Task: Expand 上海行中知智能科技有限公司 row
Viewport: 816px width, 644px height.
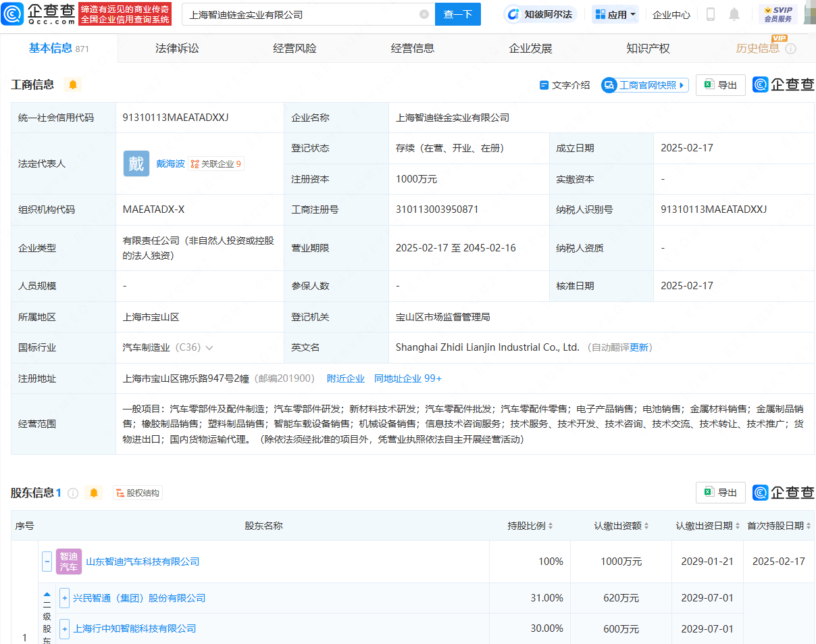Action: tap(65, 628)
